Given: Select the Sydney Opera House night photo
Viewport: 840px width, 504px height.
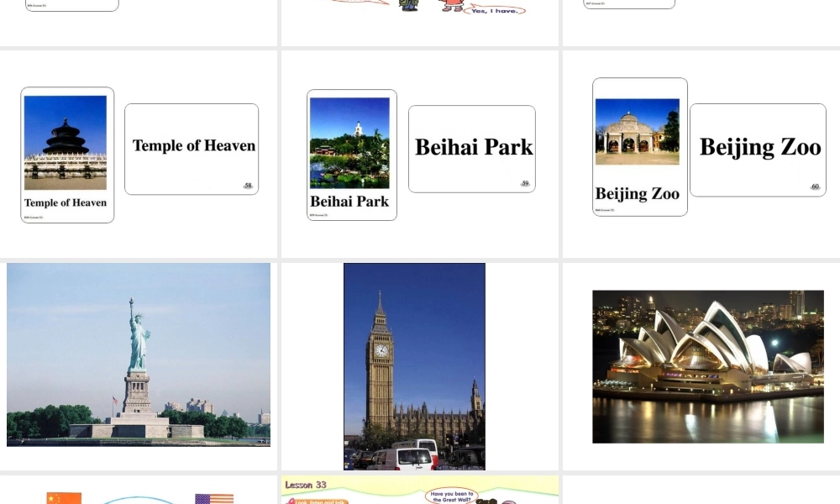Looking at the screenshot, I should pos(707,366).
